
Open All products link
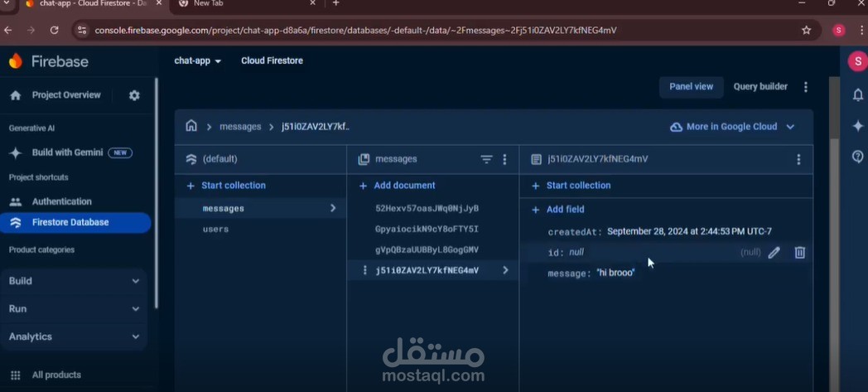tap(56, 375)
